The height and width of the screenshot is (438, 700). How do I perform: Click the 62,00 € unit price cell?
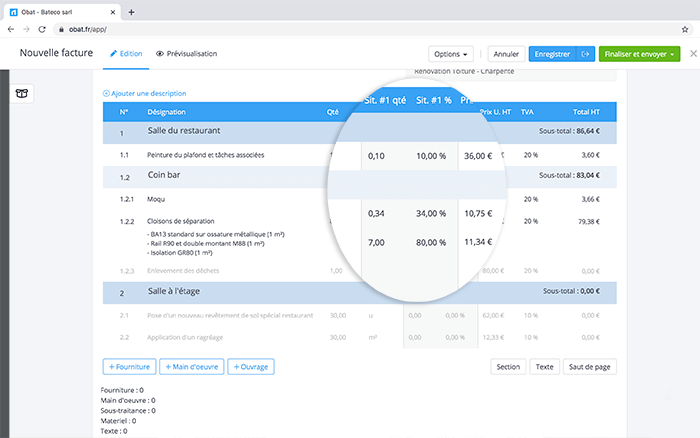[493, 315]
